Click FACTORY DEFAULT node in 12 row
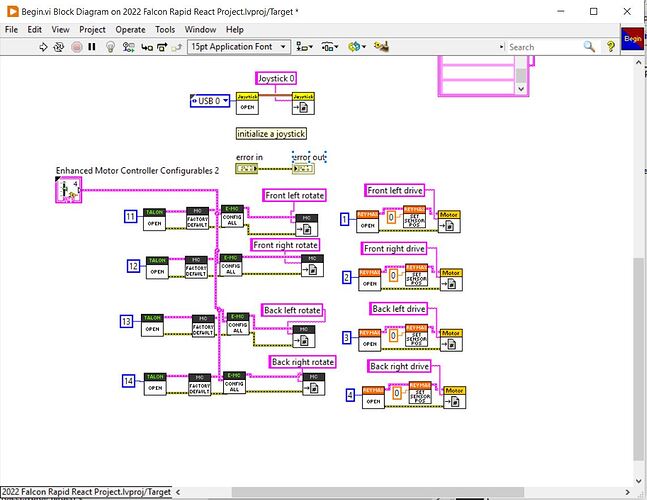 (196, 267)
